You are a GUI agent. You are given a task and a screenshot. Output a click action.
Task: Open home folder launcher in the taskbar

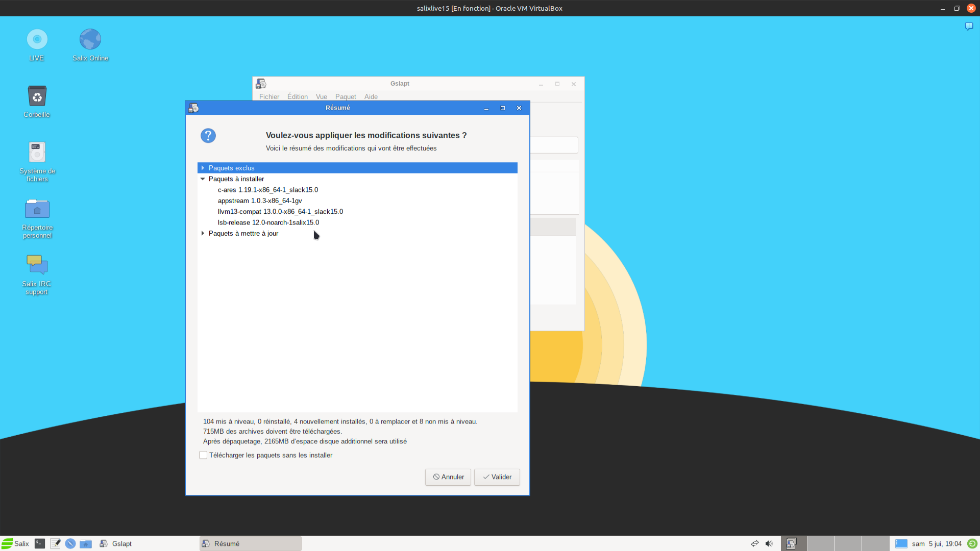coord(86,543)
